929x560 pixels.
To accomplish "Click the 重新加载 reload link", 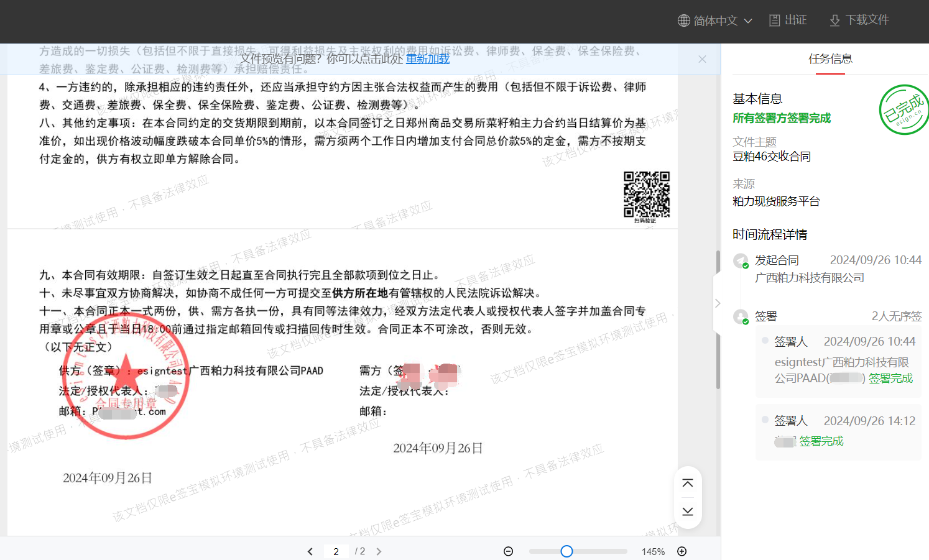I will tap(428, 58).
